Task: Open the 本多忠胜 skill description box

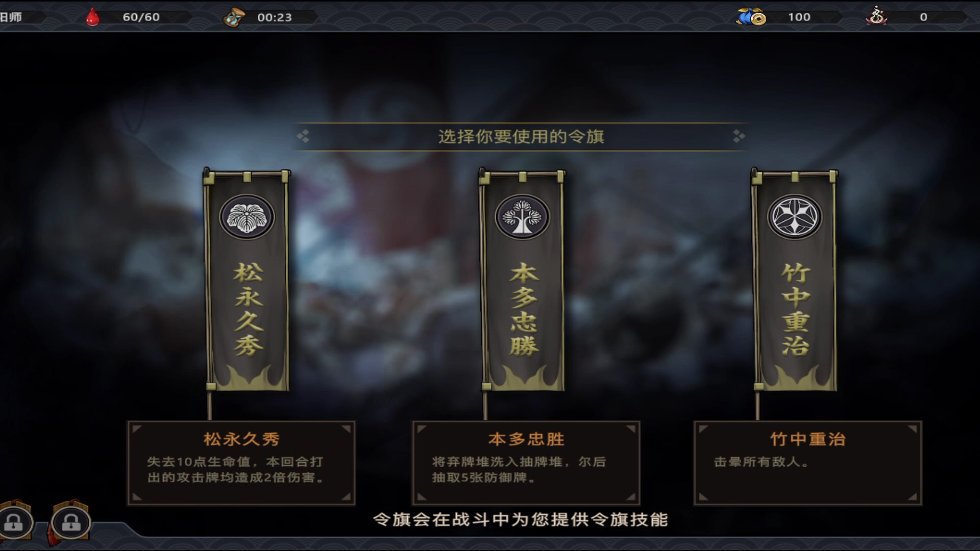Action: pyautogui.click(x=526, y=463)
